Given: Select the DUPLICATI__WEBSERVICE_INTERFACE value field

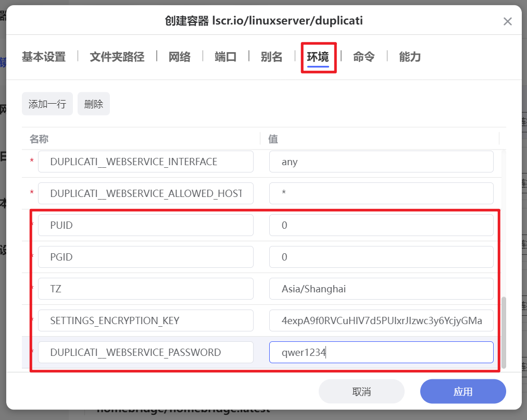Looking at the screenshot, I should (x=381, y=162).
